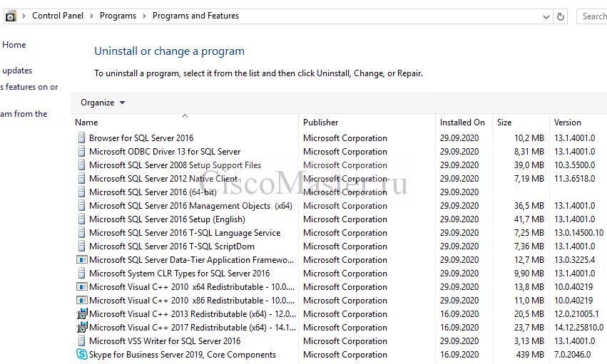Click the Visual C++ 2010 x86 Redistributable icon

tap(82, 300)
